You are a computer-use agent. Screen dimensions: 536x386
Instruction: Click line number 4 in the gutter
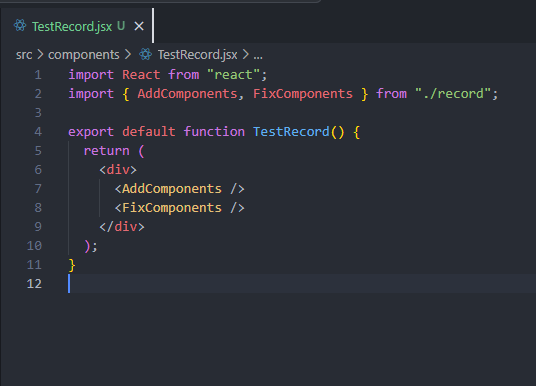point(38,132)
